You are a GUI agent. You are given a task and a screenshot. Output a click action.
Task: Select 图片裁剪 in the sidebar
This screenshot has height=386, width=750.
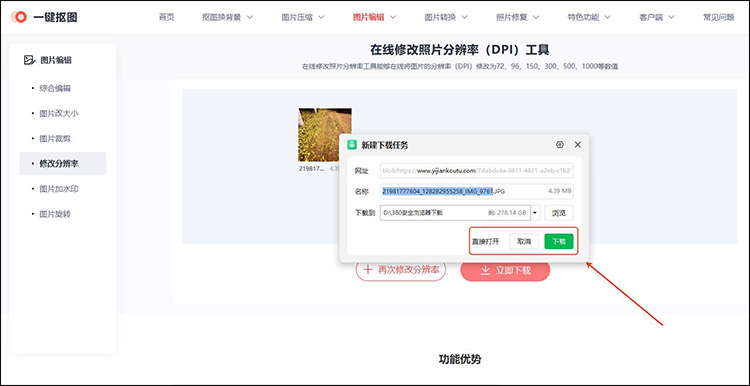(55, 139)
